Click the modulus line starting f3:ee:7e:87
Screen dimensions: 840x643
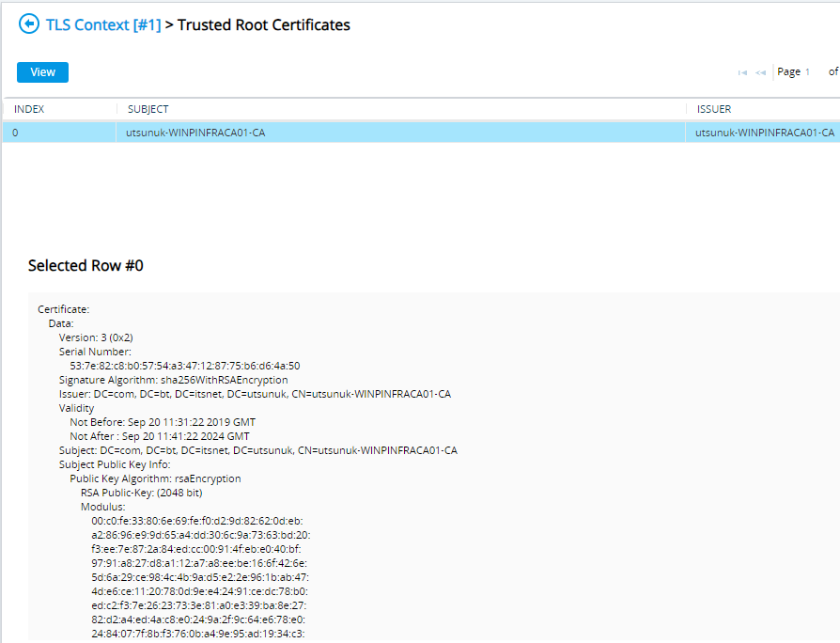[x=196, y=549]
